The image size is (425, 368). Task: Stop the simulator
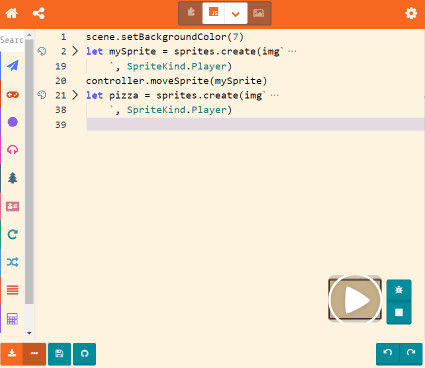tap(399, 313)
